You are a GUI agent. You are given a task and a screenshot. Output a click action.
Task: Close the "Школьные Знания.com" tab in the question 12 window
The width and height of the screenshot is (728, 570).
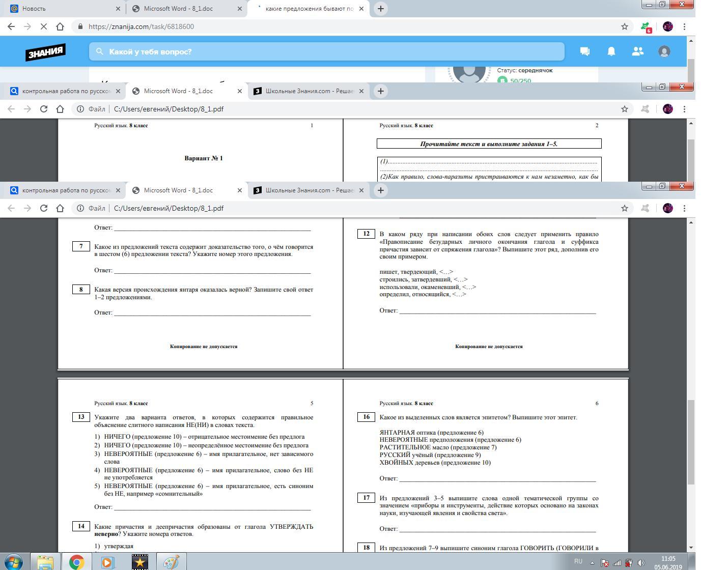(x=361, y=190)
